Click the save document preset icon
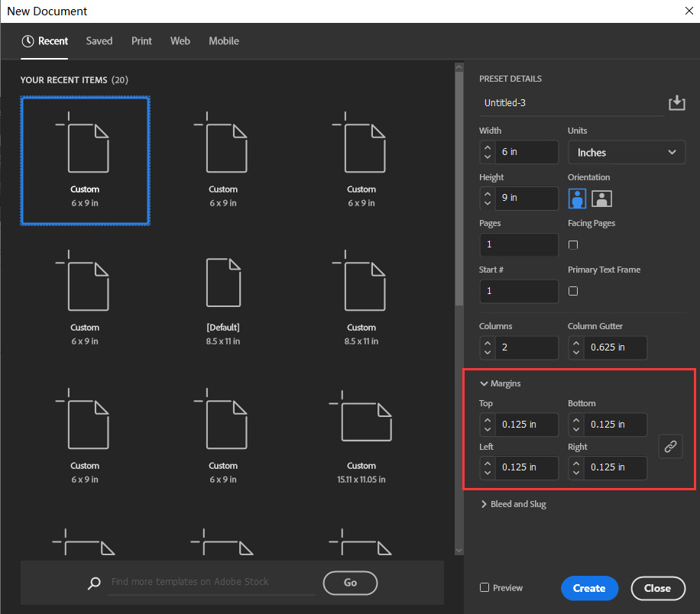 point(677,102)
